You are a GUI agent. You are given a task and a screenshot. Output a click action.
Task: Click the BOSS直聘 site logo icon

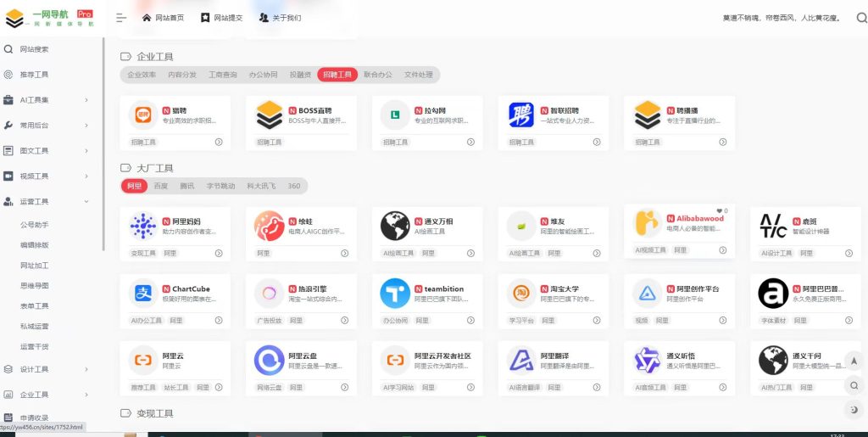click(270, 115)
